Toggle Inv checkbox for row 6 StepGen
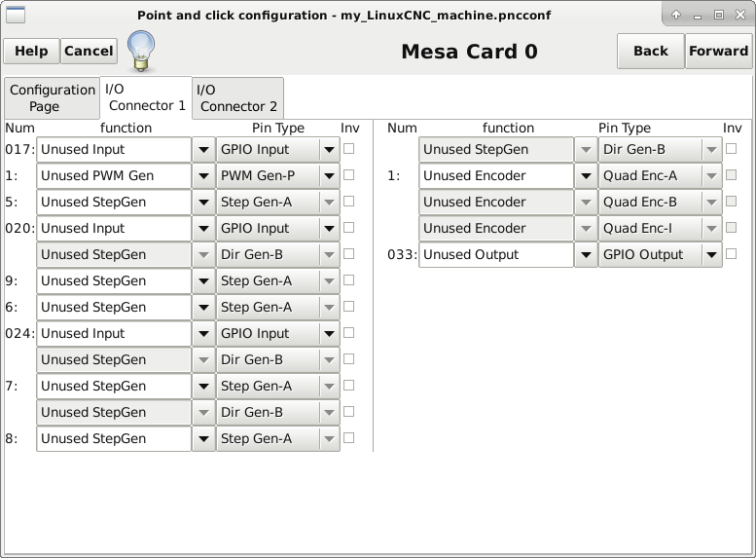The image size is (756, 558). coord(348,306)
